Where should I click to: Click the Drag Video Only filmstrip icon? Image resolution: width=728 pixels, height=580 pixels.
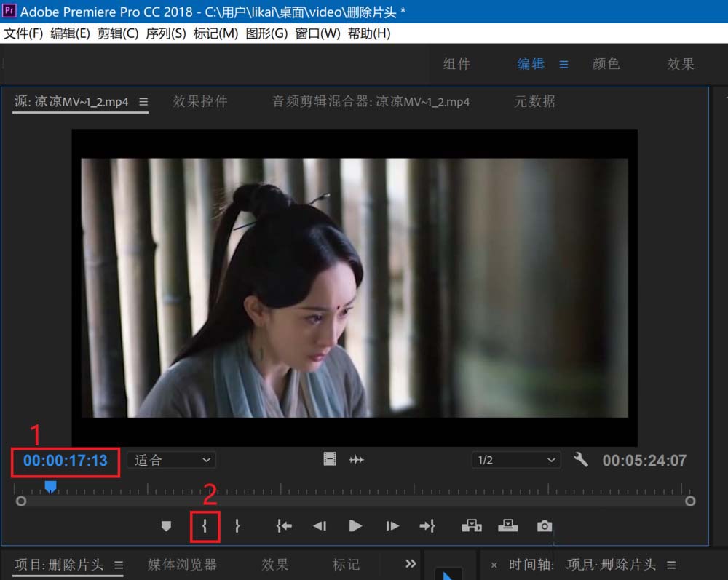[330, 459]
